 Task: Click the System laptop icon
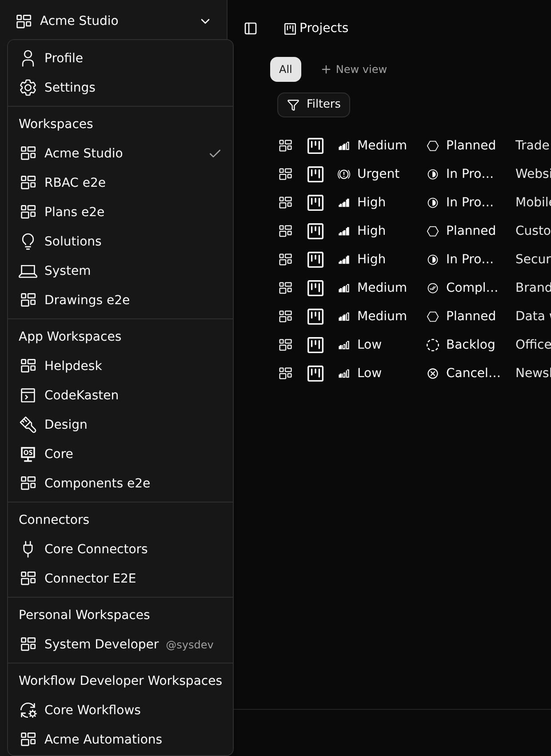tap(28, 271)
